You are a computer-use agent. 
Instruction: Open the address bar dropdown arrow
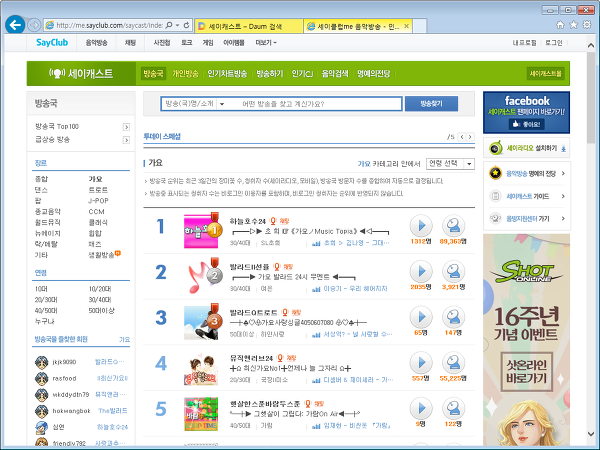[x=178, y=25]
